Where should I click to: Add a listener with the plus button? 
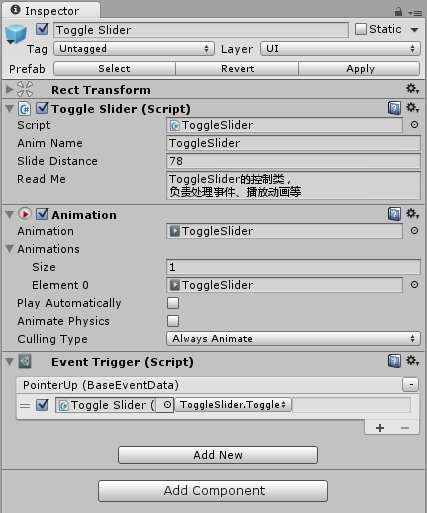[x=380, y=428]
